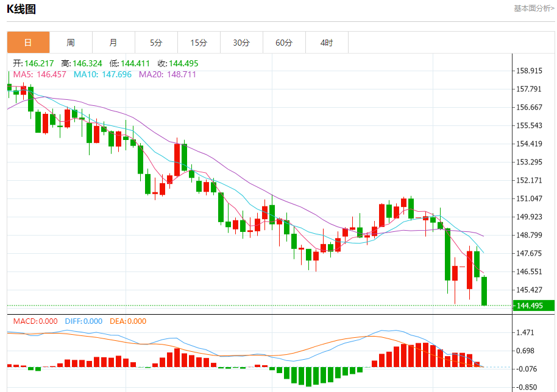Click the 148.799 price axis label
The height and width of the screenshot is (392, 557).
point(530,235)
